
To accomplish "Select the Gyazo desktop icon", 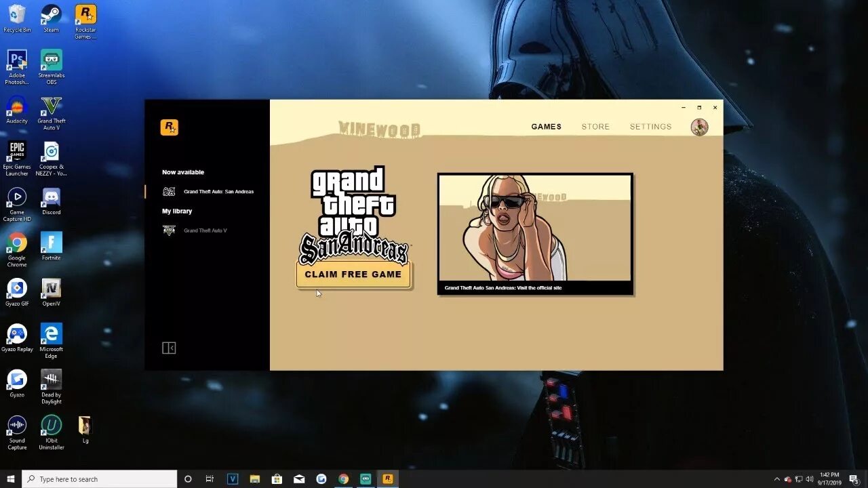I will pyautogui.click(x=17, y=384).
